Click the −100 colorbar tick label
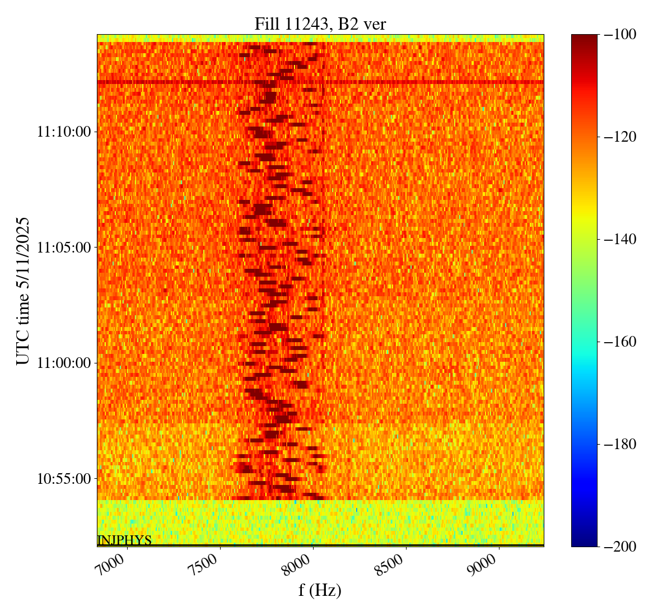 coord(620,35)
